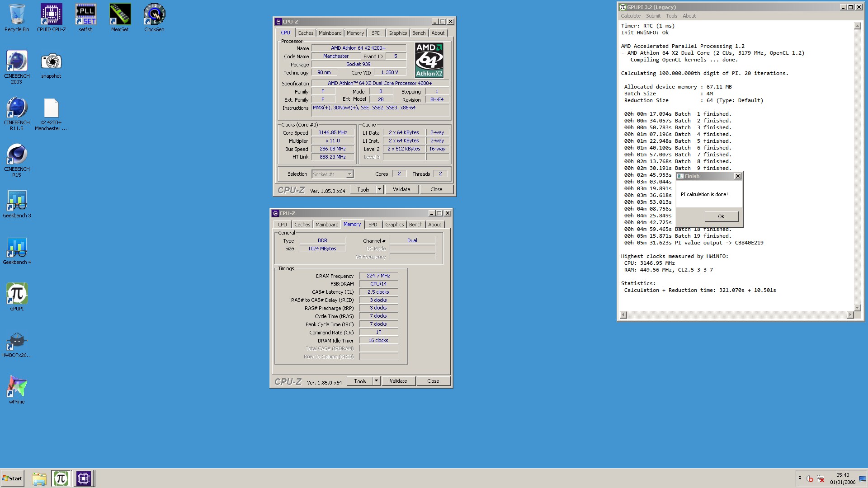The image size is (868, 488).
Task: Open Graphics tab in top CPU-Z
Action: point(397,33)
